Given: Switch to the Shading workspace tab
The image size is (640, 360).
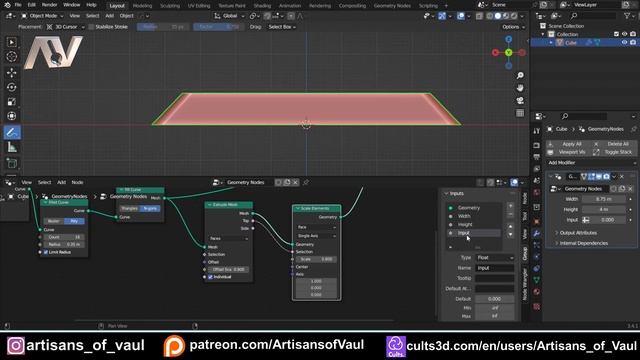Looking at the screenshot, I should click(x=262, y=6).
